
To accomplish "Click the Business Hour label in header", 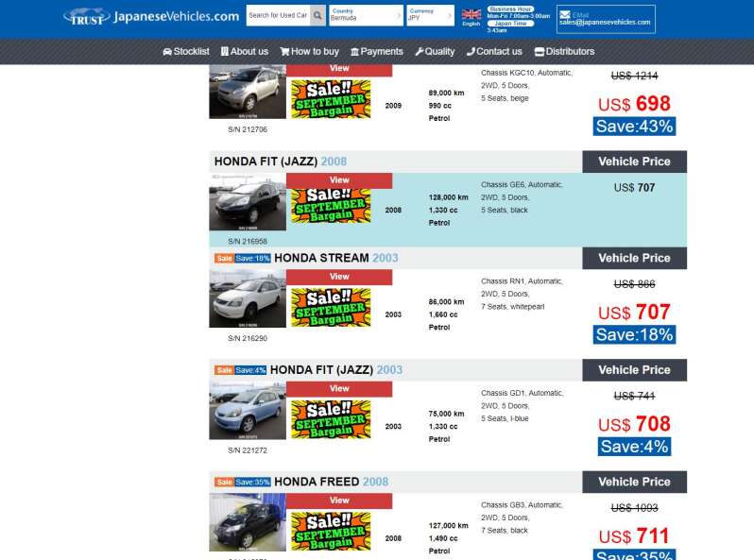I will pyautogui.click(x=510, y=9).
